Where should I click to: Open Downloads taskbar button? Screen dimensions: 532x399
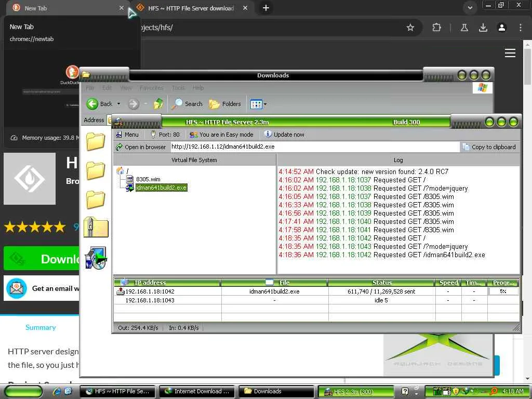click(276, 391)
